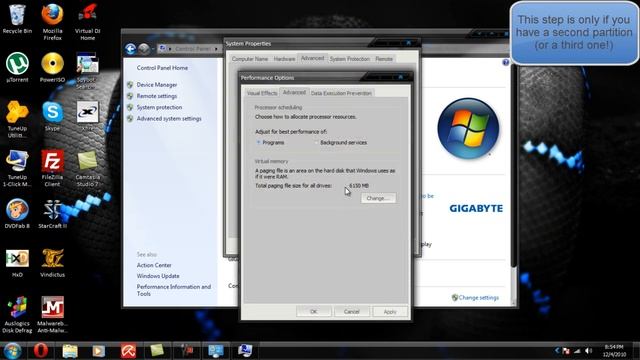Click the taskbar clock and date
Viewport: 640px width, 360px height.
[614, 351]
